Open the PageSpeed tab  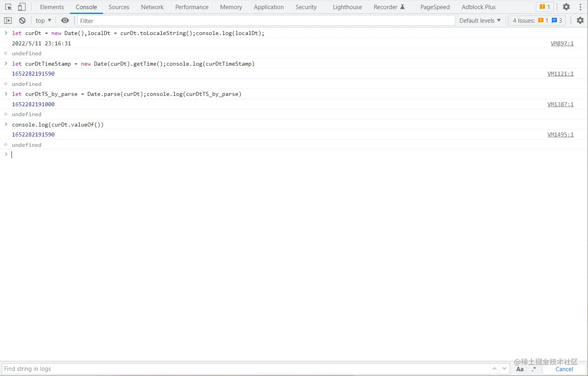(x=435, y=7)
